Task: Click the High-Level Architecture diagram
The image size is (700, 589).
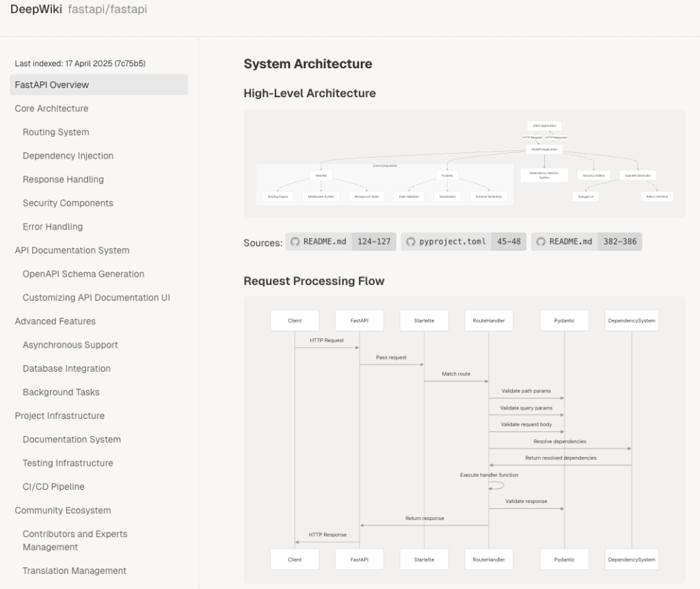Action: [x=464, y=164]
